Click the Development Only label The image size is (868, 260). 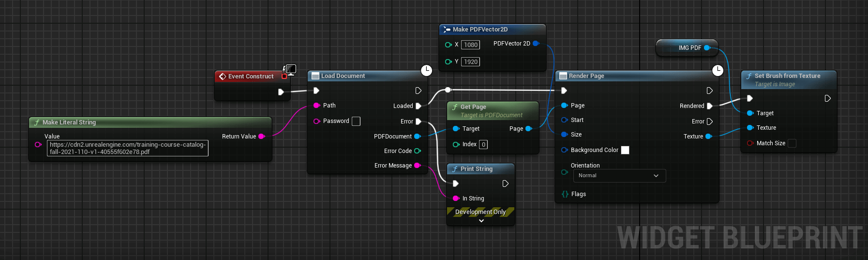click(480, 212)
